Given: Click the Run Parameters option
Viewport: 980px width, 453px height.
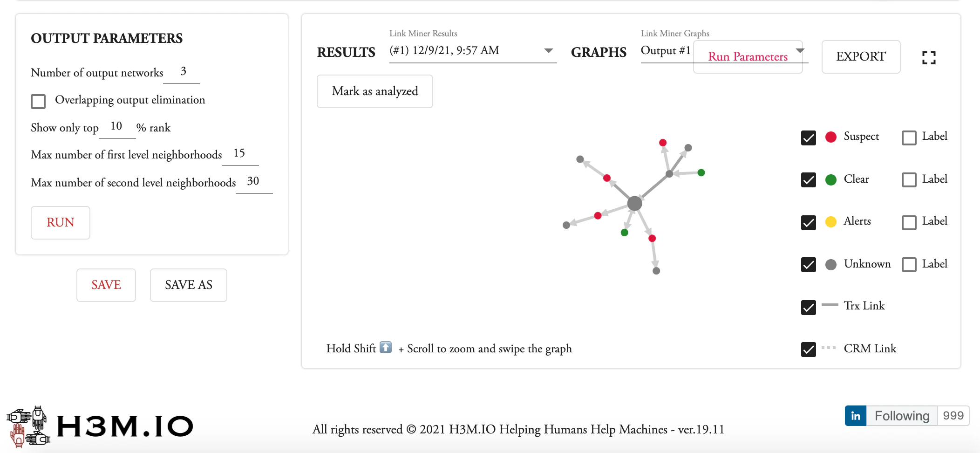Looking at the screenshot, I should point(748,57).
